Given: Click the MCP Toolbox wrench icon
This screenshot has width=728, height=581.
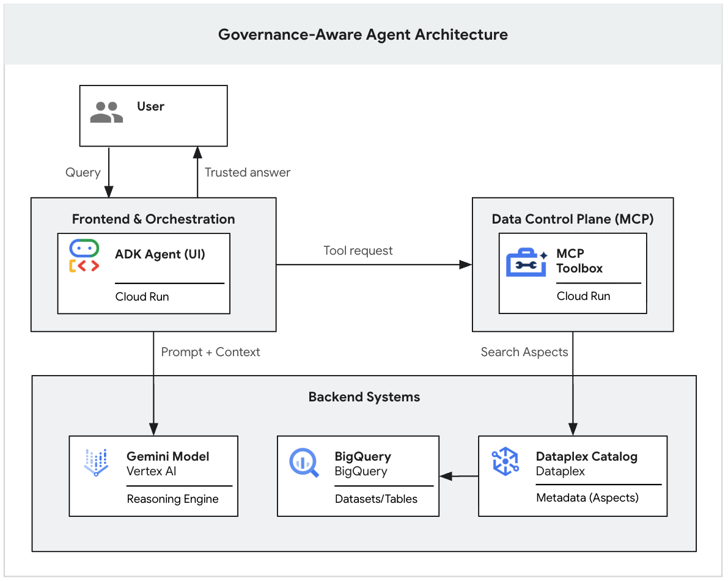Looking at the screenshot, I should coord(526,261).
